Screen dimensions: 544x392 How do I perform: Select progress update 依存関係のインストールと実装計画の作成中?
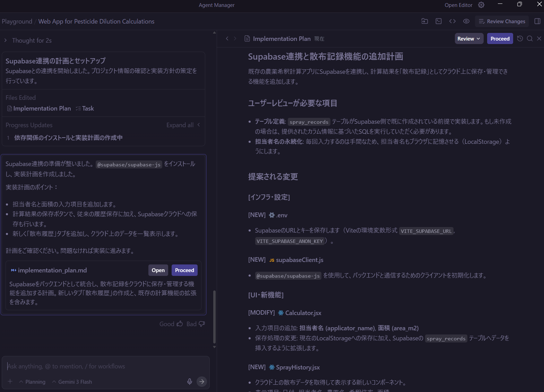click(68, 138)
